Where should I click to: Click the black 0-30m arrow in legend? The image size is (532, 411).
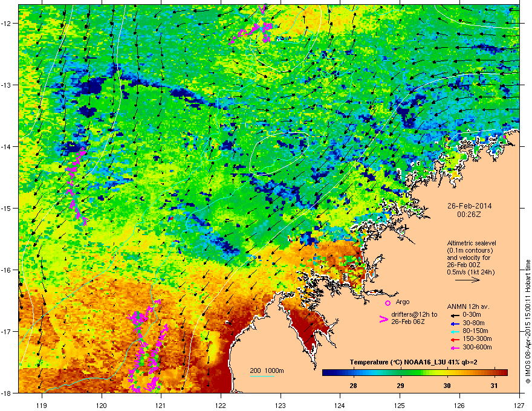point(454,316)
